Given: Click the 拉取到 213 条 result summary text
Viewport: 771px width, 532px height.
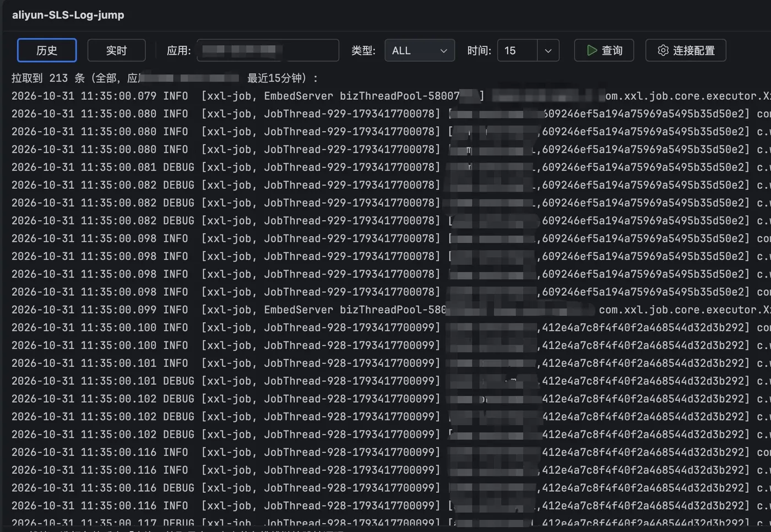Looking at the screenshot, I should (165, 78).
